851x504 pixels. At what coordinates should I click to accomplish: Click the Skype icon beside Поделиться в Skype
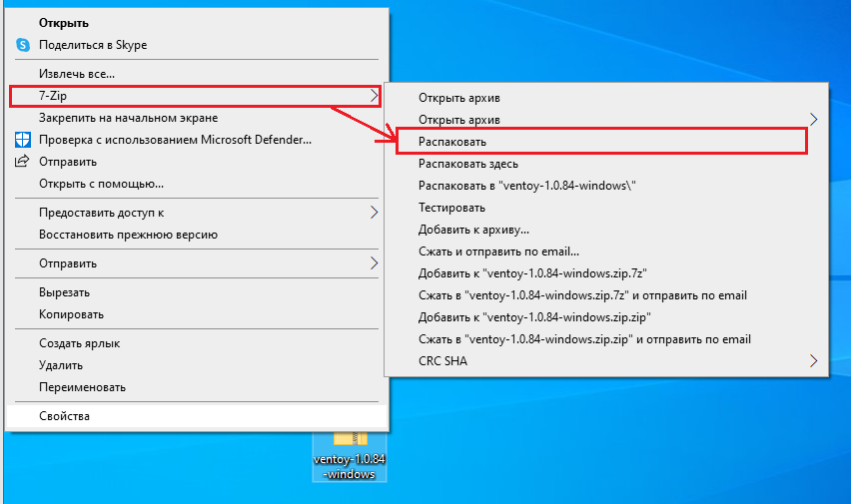(23, 45)
